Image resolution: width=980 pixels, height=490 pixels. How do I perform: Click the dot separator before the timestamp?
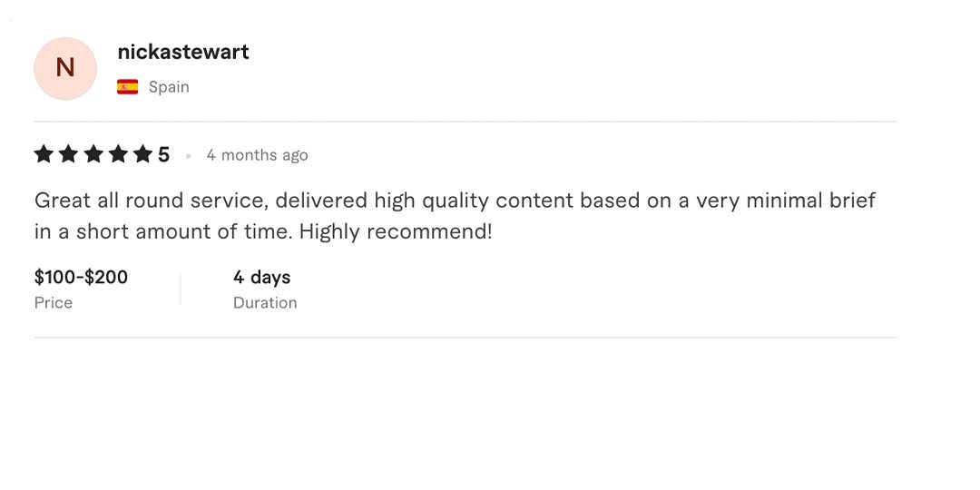coord(189,156)
